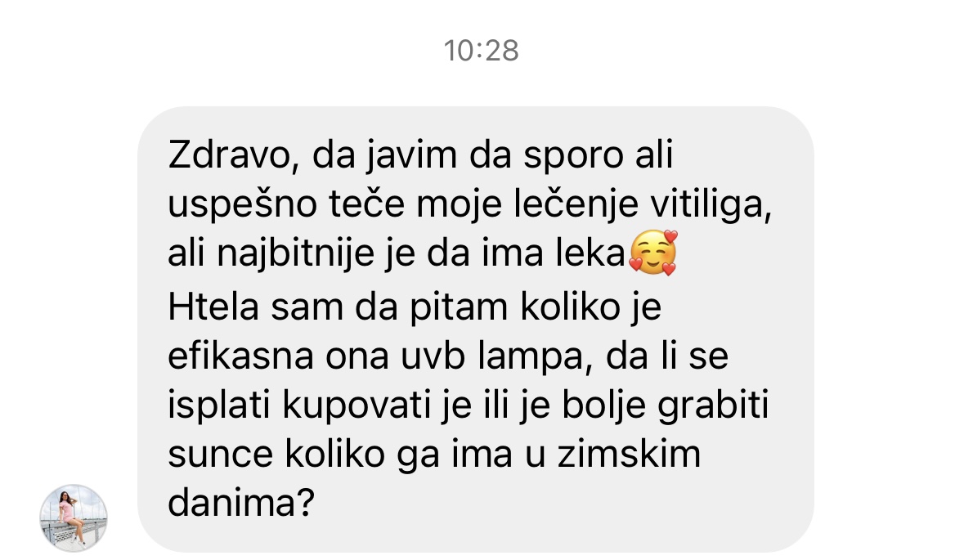This screenshot has width=964, height=560.
Task: Tap the 10:28 message timestamp
Action: pyautogui.click(x=482, y=51)
